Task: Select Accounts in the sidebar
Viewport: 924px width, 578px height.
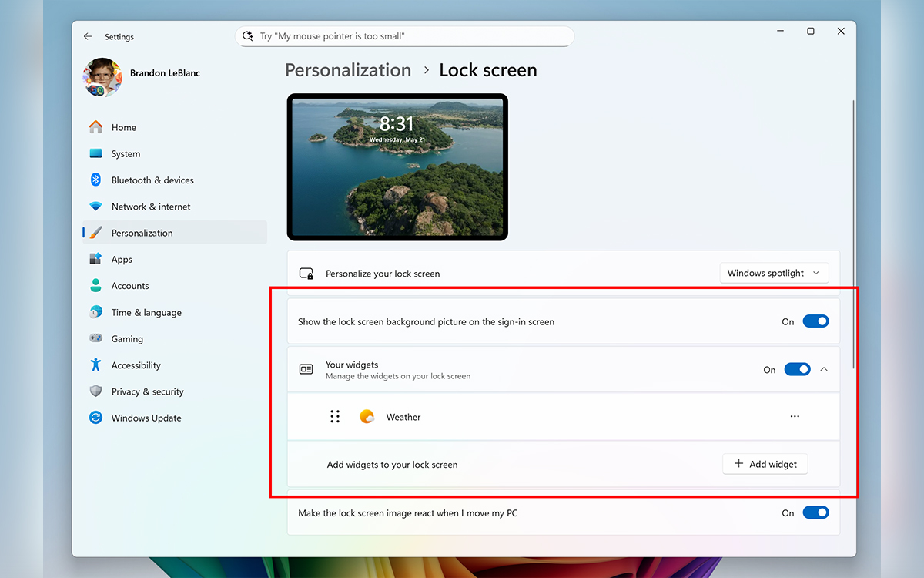Action: 175,285
